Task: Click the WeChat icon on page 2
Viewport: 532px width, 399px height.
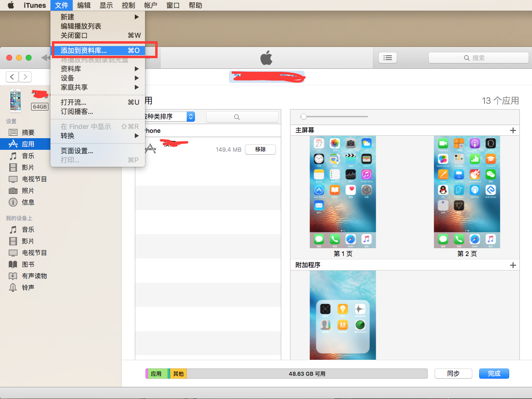Action: [x=490, y=175]
